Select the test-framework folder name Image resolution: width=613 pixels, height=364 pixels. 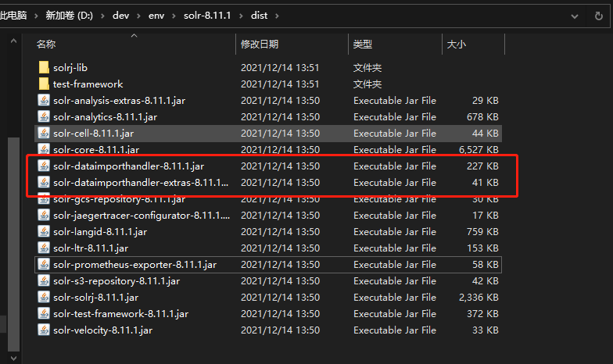pos(88,84)
